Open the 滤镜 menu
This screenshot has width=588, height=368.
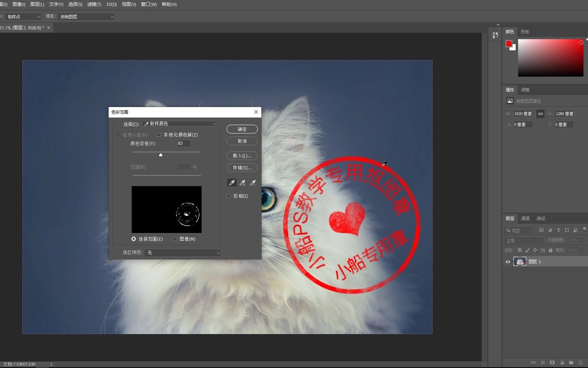pyautogui.click(x=94, y=4)
